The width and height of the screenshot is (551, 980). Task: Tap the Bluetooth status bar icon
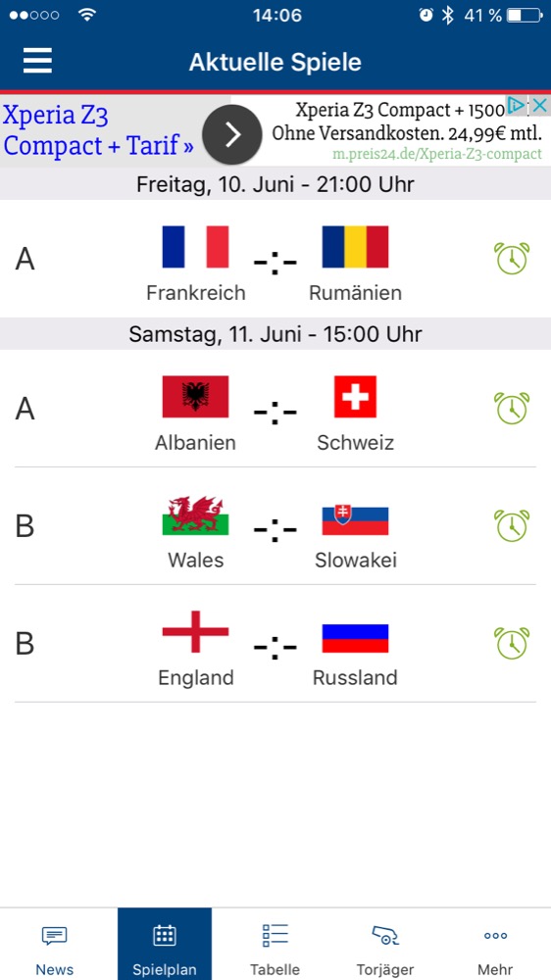[x=447, y=16]
